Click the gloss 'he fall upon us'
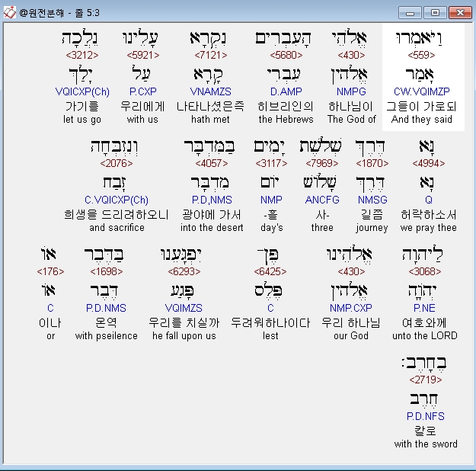The image size is (476, 471). [x=184, y=336]
